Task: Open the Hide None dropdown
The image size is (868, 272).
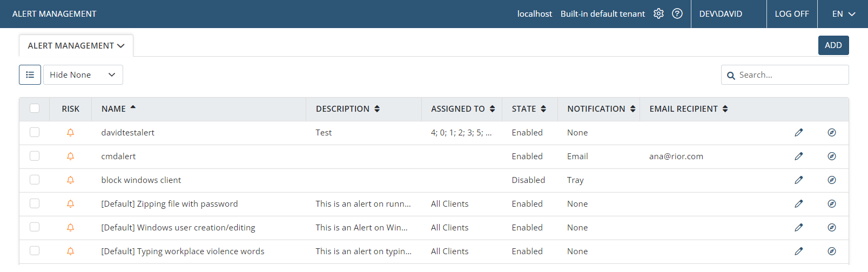Action: click(83, 75)
